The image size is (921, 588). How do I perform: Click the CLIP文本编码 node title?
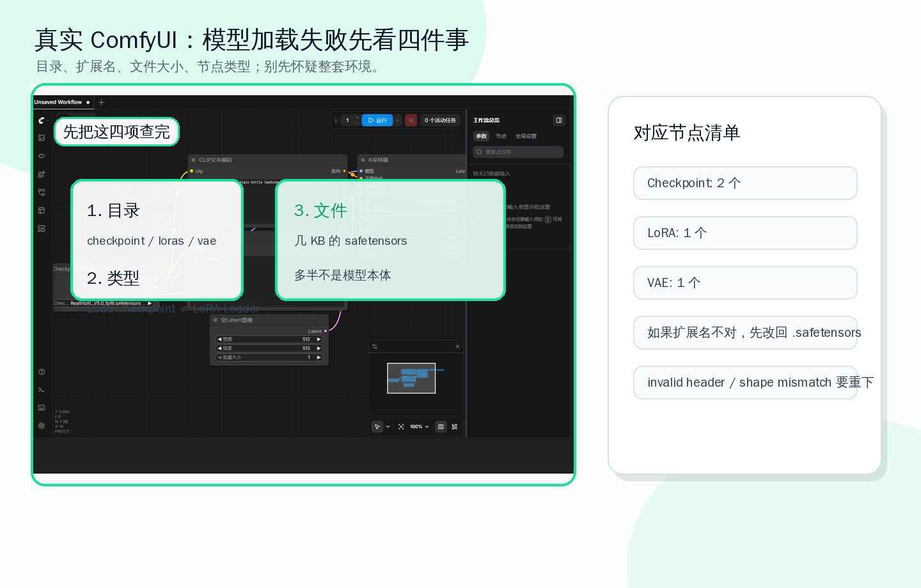point(216,160)
